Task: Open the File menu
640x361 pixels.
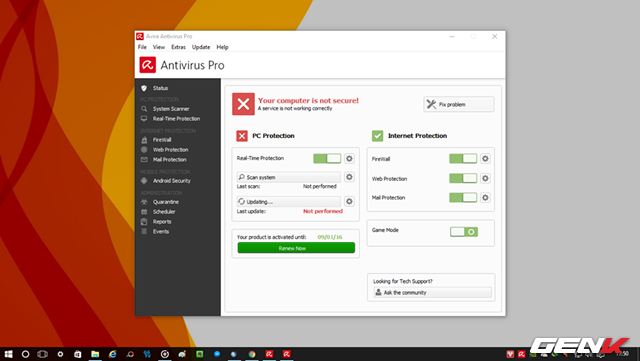Action: pyautogui.click(x=142, y=47)
